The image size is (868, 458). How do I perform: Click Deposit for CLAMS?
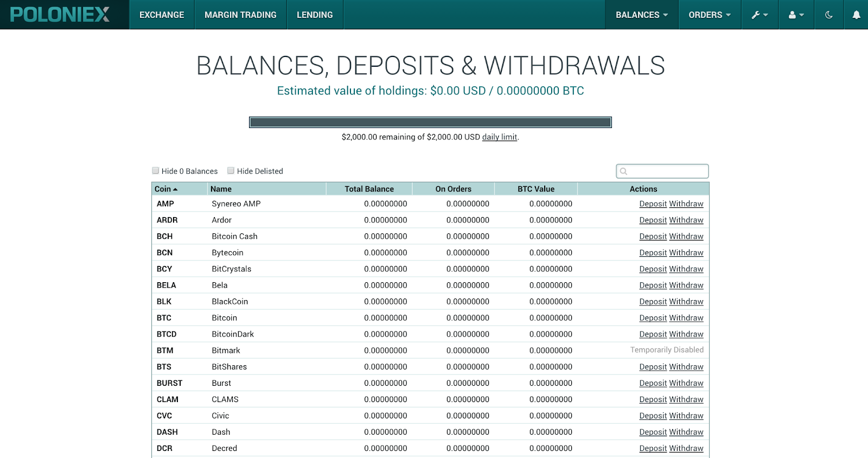[x=653, y=399]
